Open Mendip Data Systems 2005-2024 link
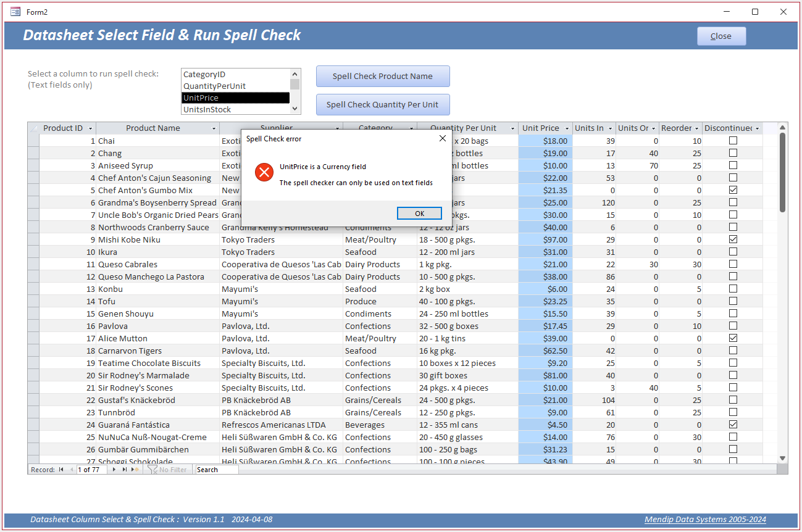Viewport: 802px width, 532px height. click(705, 520)
